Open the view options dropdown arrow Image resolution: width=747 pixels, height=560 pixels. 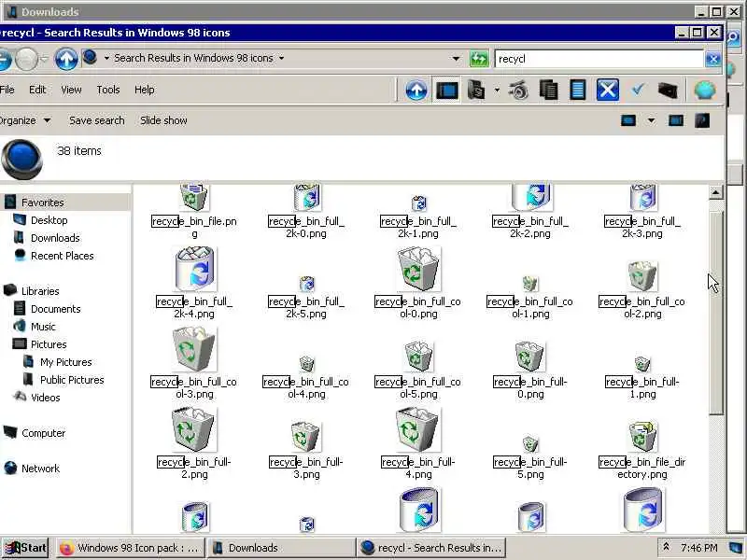[x=651, y=120]
